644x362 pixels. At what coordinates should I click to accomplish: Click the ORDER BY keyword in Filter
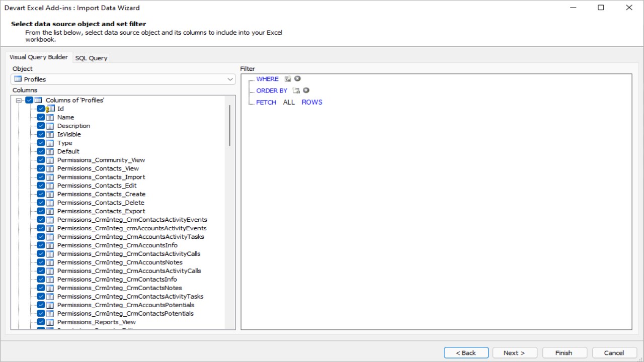click(272, 90)
